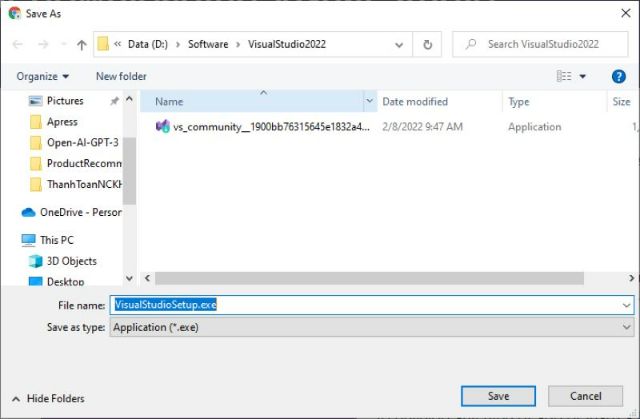Sort files by Type column
Image resolution: width=640 pixels, height=419 pixels.
(x=554, y=102)
